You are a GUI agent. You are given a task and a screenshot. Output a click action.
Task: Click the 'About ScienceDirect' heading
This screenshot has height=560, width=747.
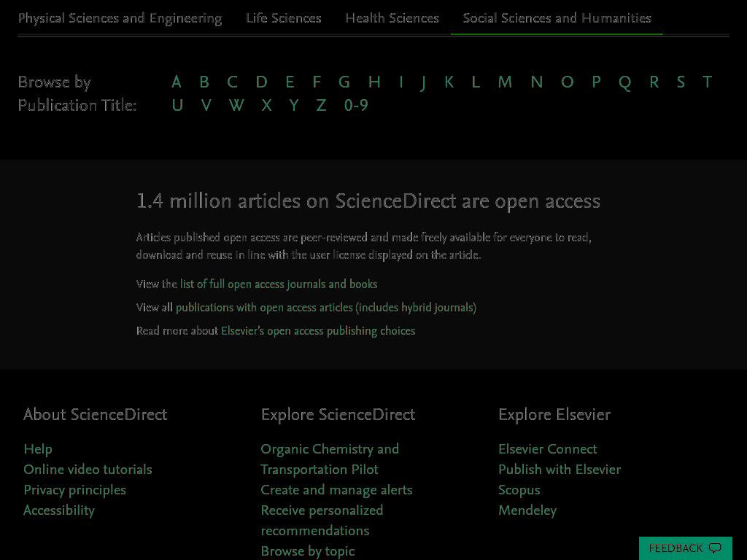96,414
